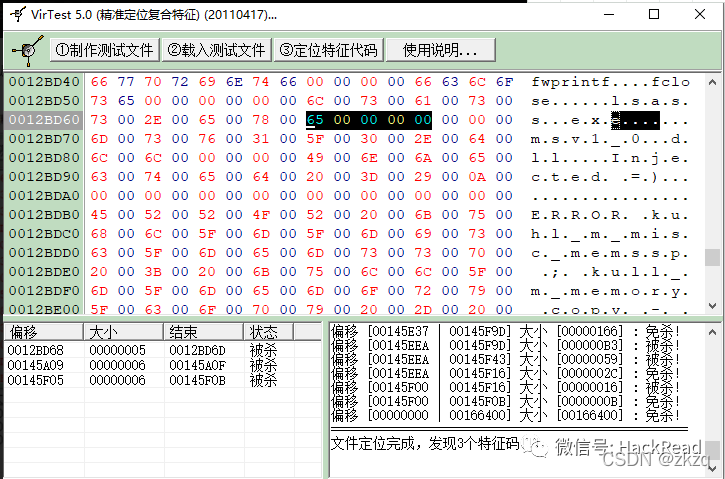Click log line 偏移 [00145E37

[506, 332]
